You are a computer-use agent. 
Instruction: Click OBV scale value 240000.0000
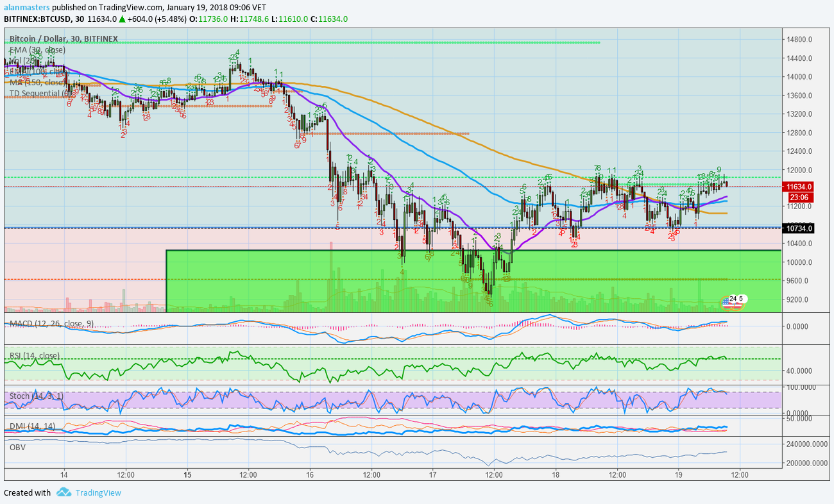[806, 444]
